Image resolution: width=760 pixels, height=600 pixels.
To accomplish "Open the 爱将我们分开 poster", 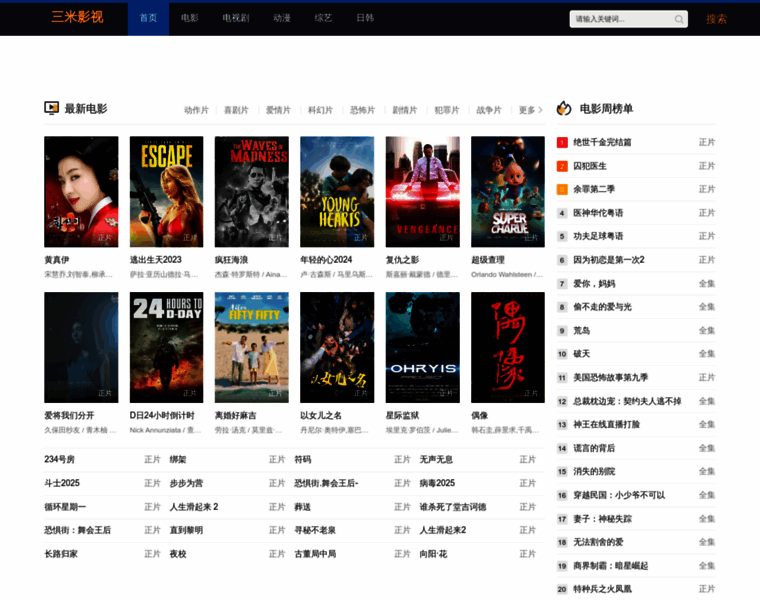I will tap(81, 347).
